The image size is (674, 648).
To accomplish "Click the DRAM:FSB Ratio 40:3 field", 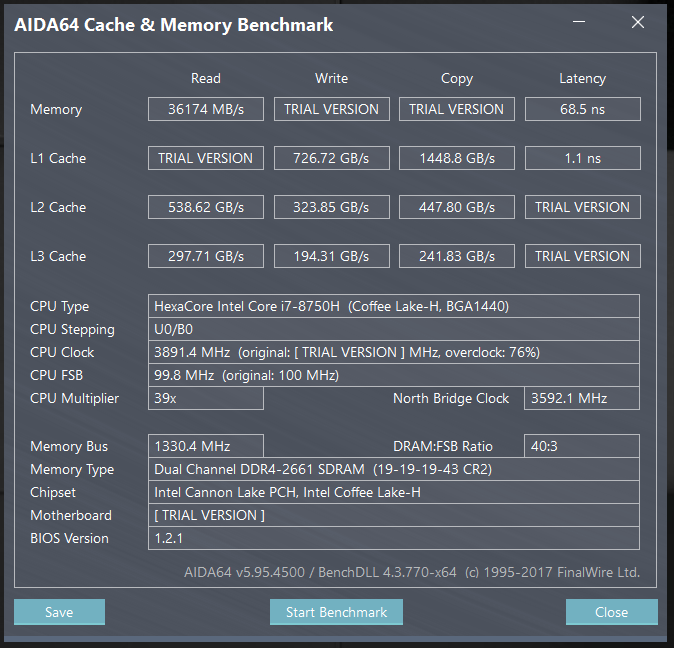I will tap(582, 446).
